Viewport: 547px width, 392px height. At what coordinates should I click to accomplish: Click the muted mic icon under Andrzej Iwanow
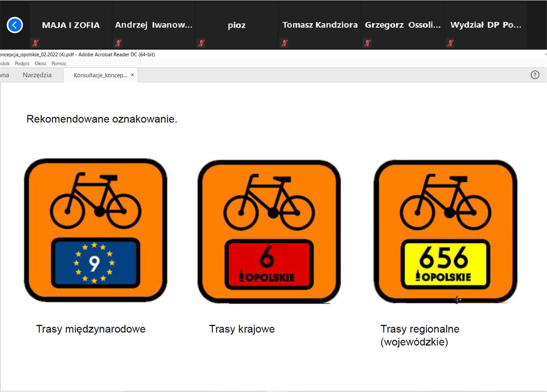point(118,43)
